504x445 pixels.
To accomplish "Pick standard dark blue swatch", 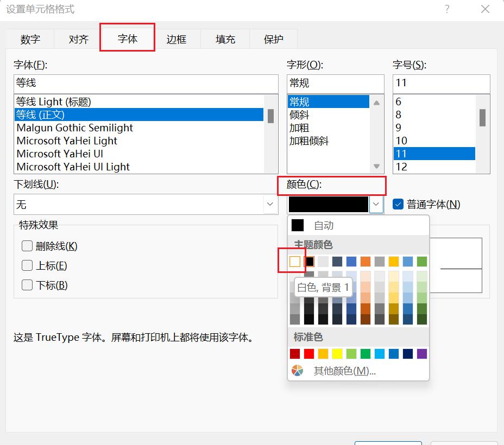I will click(x=408, y=354).
